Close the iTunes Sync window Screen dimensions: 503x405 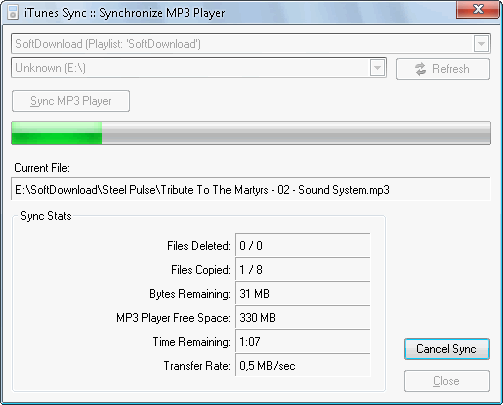point(478,9)
